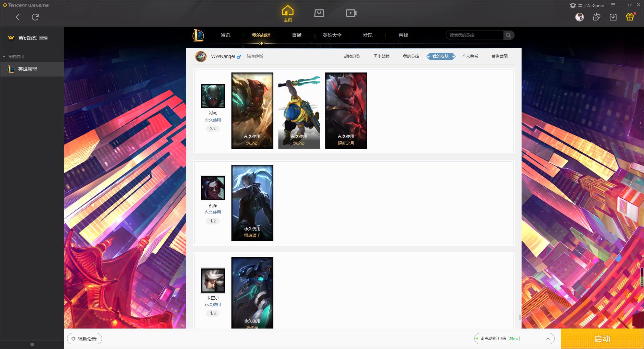Open 辅助设置 settings button

(x=85, y=339)
